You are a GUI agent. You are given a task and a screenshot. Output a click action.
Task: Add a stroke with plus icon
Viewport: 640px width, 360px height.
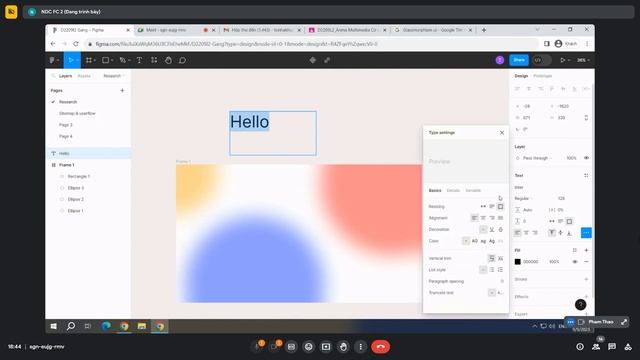(x=586, y=279)
